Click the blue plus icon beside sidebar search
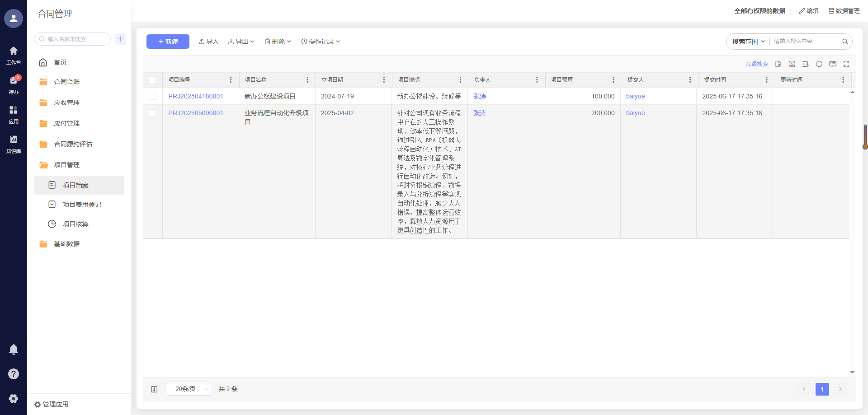Image resolution: width=868 pixels, height=415 pixels. (121, 39)
